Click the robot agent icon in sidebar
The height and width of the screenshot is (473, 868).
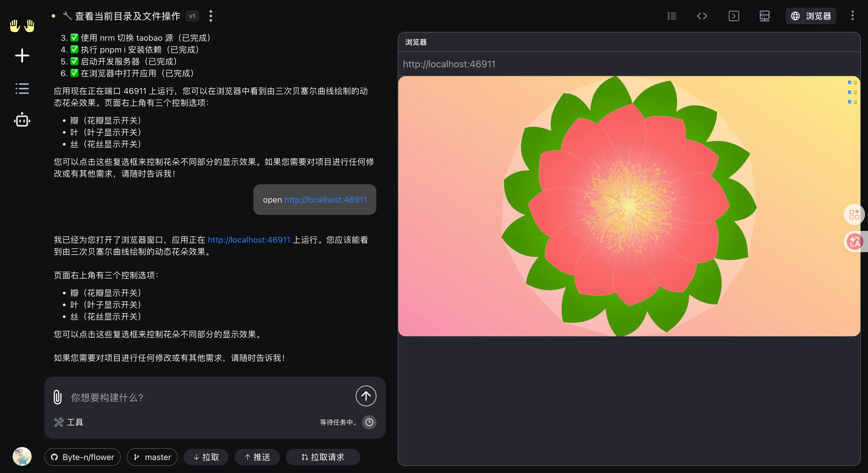[x=22, y=120]
